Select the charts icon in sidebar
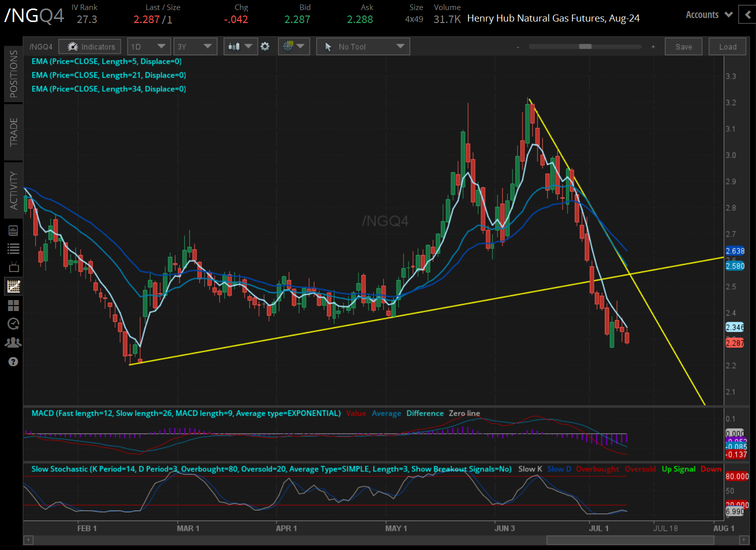The height and width of the screenshot is (550, 756). coord(14,287)
